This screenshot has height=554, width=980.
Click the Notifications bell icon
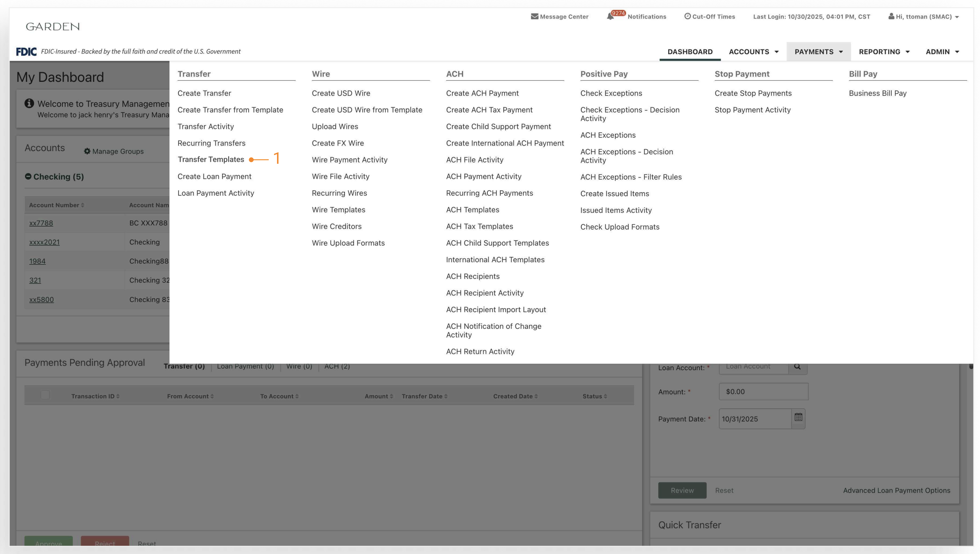pos(610,16)
